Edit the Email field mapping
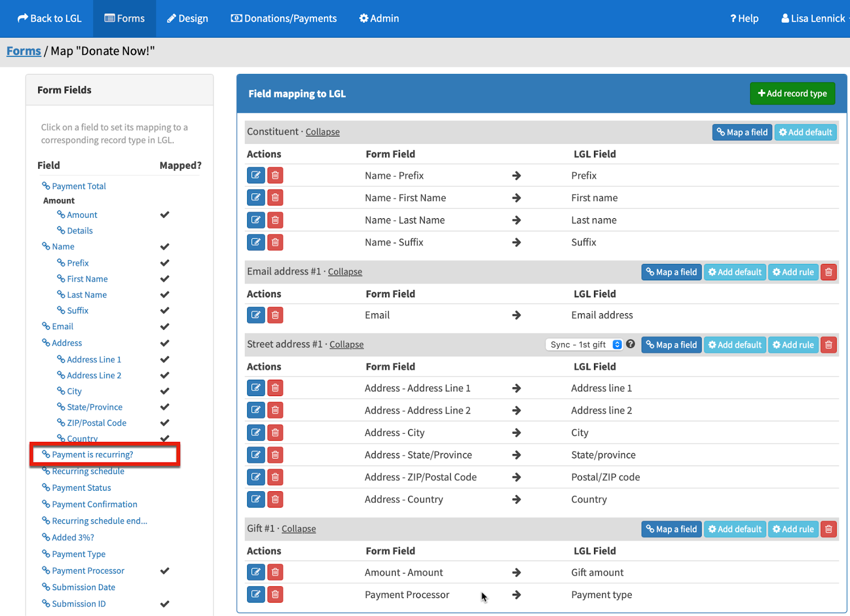The width and height of the screenshot is (850, 616). pyautogui.click(x=256, y=315)
